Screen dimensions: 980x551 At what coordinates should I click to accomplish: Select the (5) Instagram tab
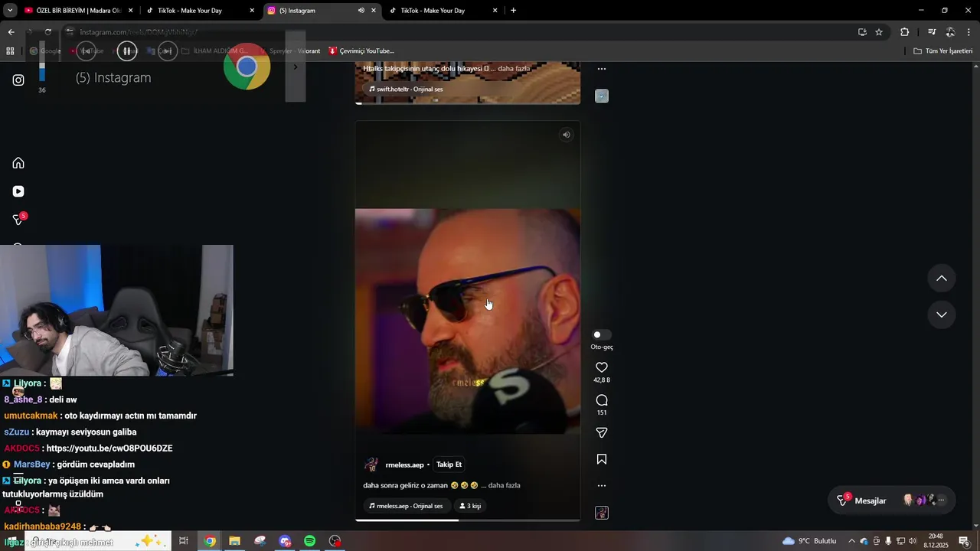pyautogui.click(x=322, y=11)
